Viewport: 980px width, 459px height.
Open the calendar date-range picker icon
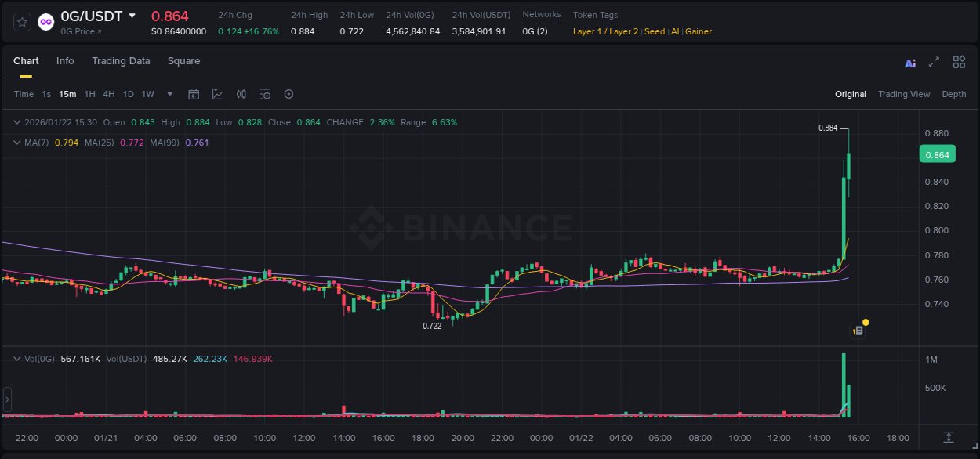tap(194, 94)
